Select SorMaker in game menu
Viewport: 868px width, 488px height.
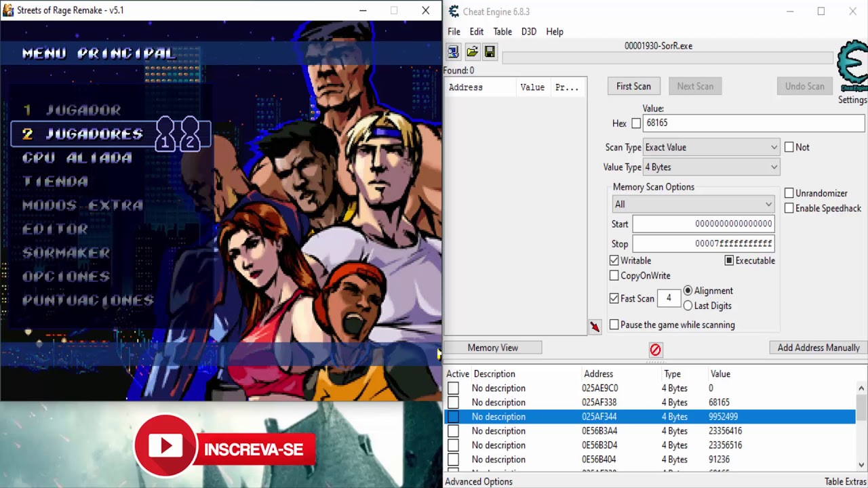66,253
